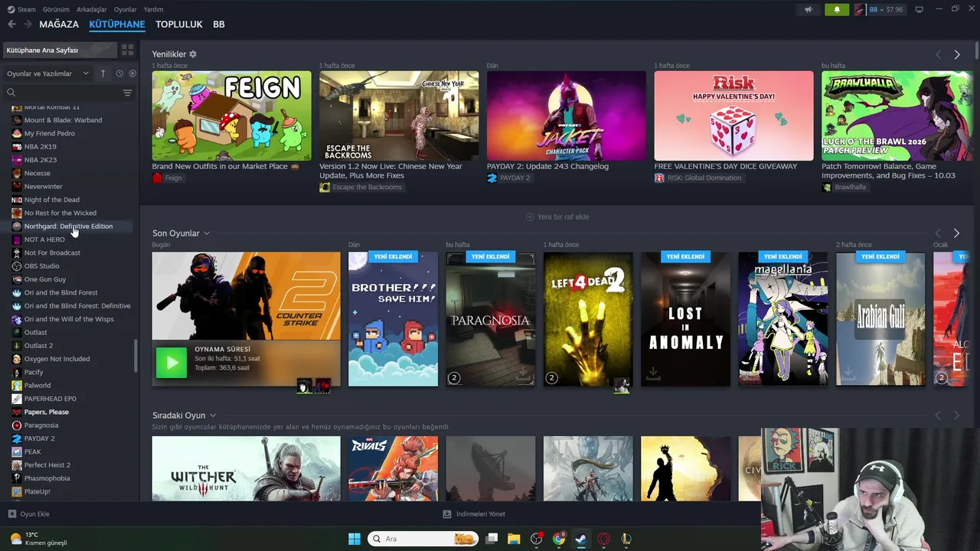Select Northgard: Definitive Edition in the list

(68, 227)
